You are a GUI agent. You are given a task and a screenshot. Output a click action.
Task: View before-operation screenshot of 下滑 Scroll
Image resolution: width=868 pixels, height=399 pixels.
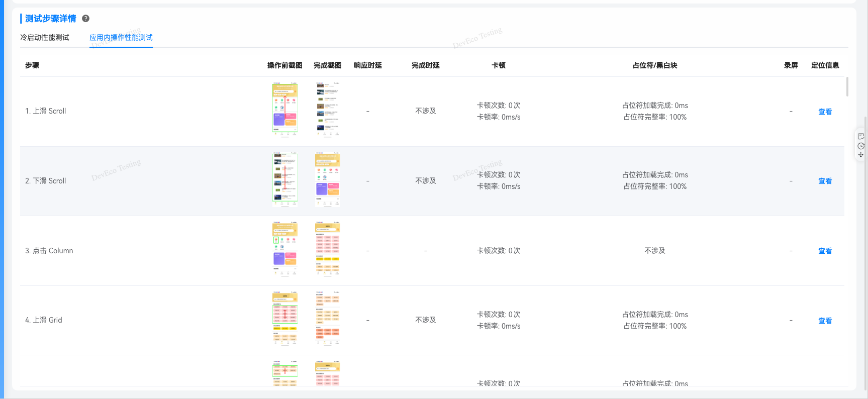[285, 179]
